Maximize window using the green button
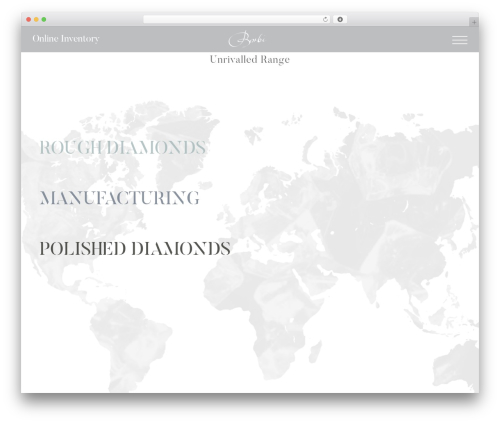Screen dimensions: 500x423 (x=44, y=20)
